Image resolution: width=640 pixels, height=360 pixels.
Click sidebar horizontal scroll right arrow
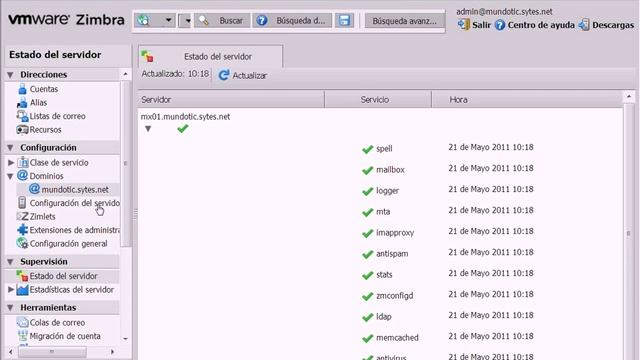click(113, 352)
